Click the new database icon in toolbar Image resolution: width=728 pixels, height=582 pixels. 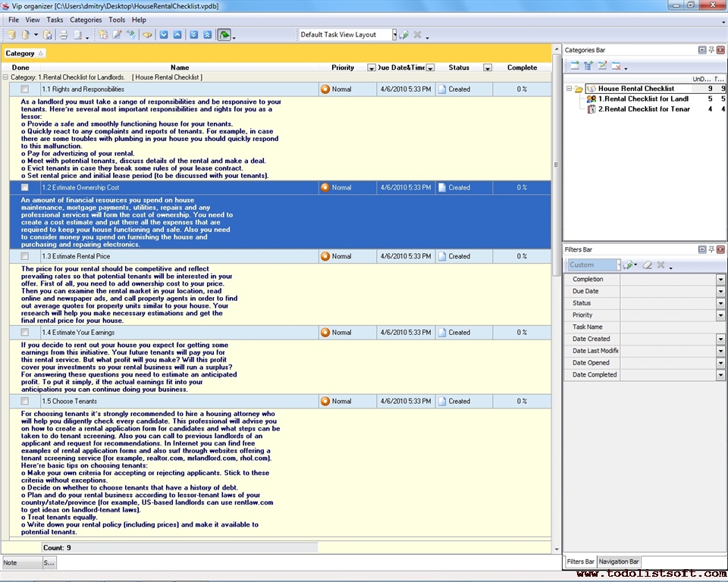[11, 35]
